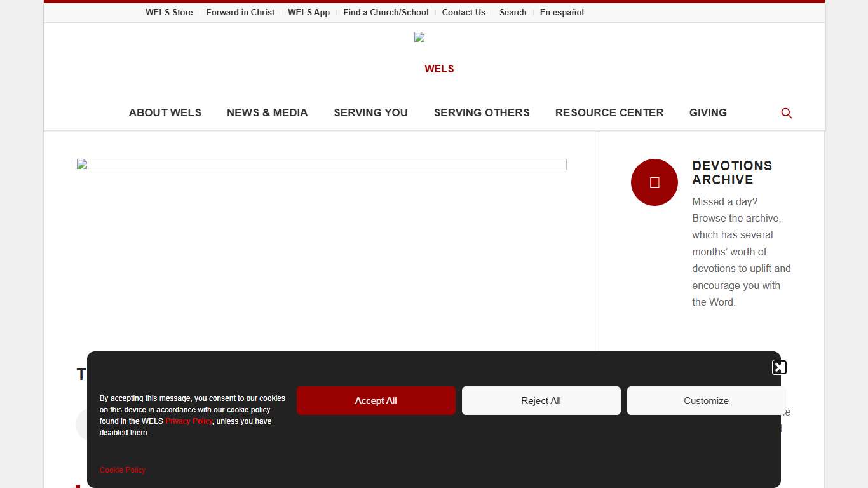Screen dimensions: 868x488
Task: Expand the Serving Others menu
Action: [x=481, y=112]
